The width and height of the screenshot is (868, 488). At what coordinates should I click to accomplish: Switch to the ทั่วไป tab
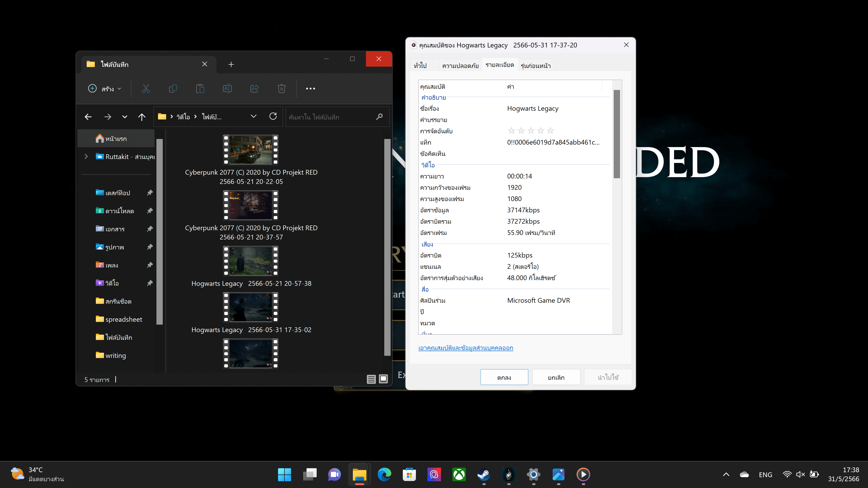pos(420,65)
